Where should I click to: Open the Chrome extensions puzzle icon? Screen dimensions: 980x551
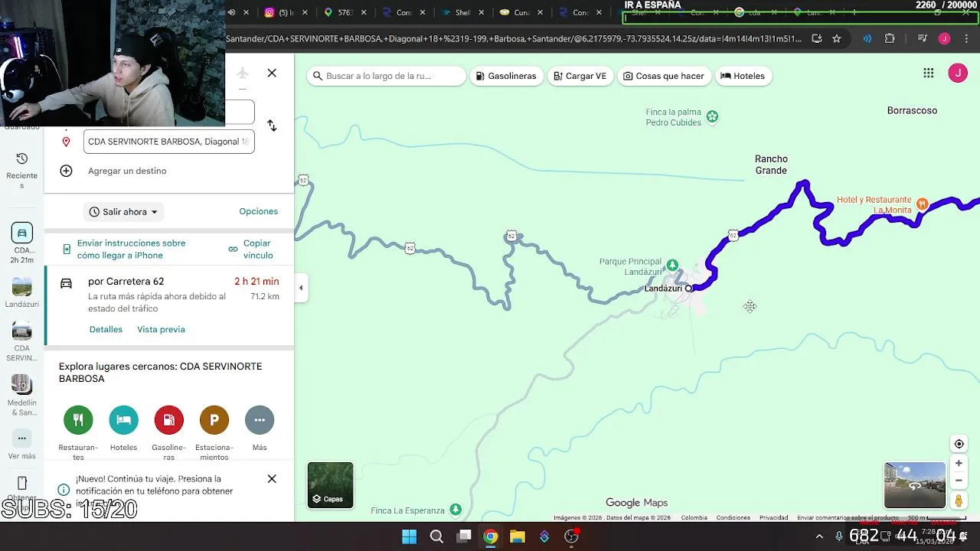(x=890, y=38)
